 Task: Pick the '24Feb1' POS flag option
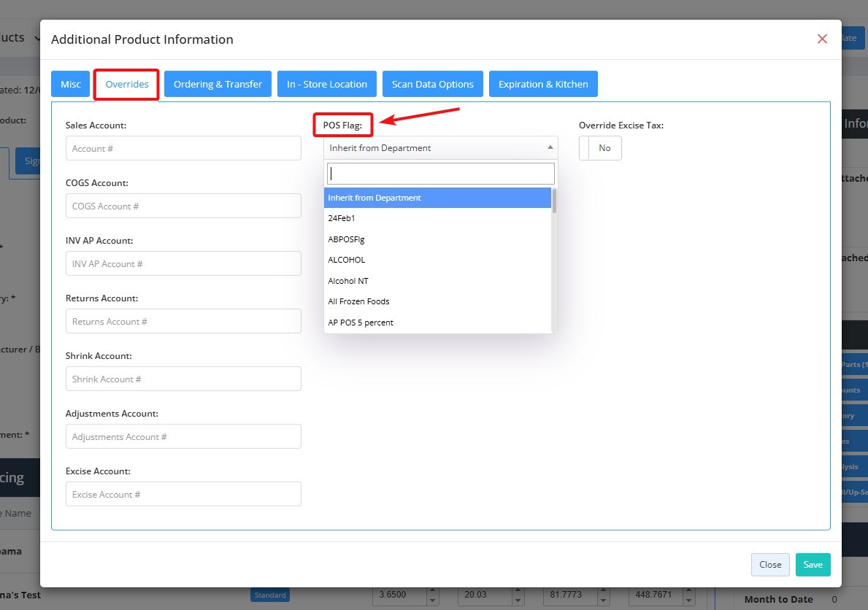tap(342, 218)
